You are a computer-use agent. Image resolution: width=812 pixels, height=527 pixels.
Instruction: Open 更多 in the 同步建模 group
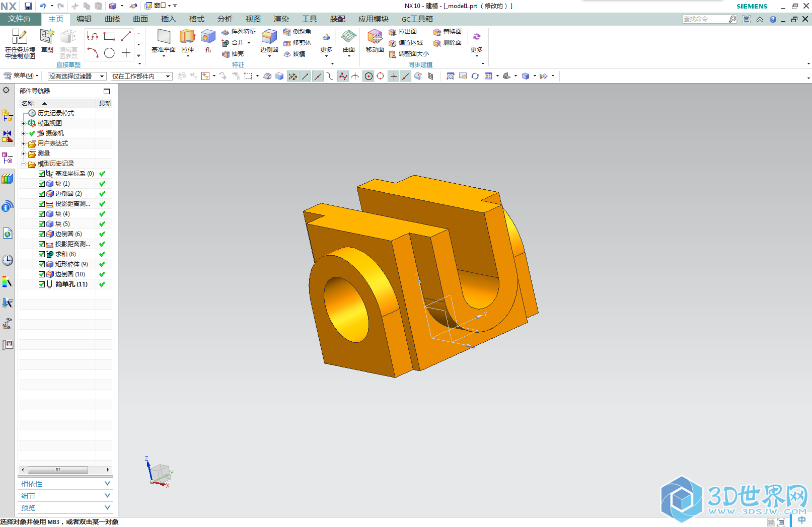(x=477, y=44)
